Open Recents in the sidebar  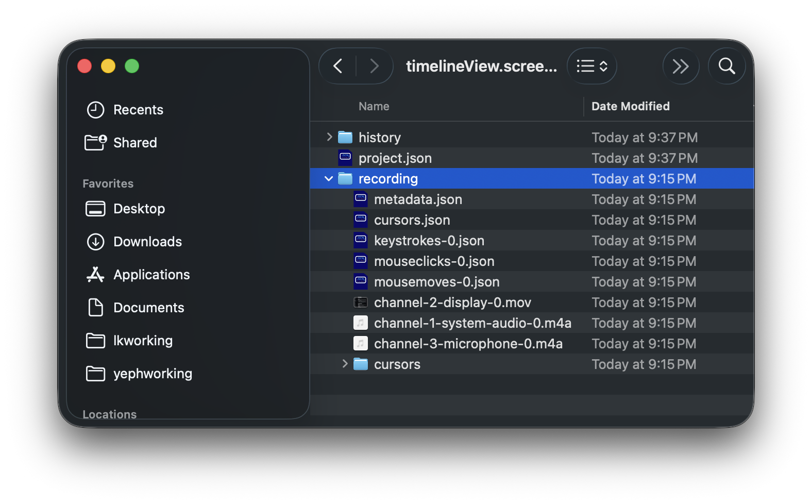tap(125, 110)
